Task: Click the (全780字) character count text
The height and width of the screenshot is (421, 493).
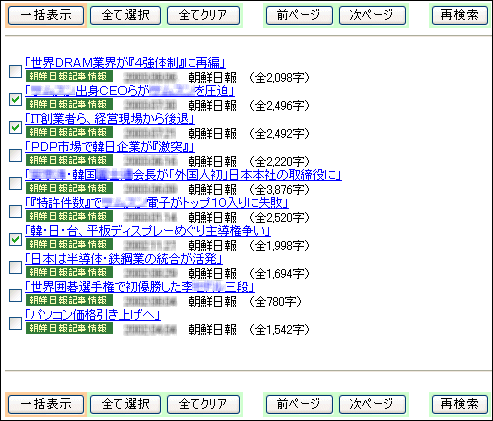Action: [x=275, y=302]
